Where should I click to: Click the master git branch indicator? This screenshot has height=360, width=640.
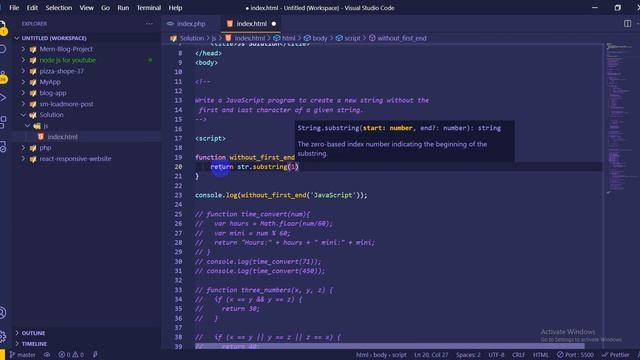pyautogui.click(x=23, y=355)
